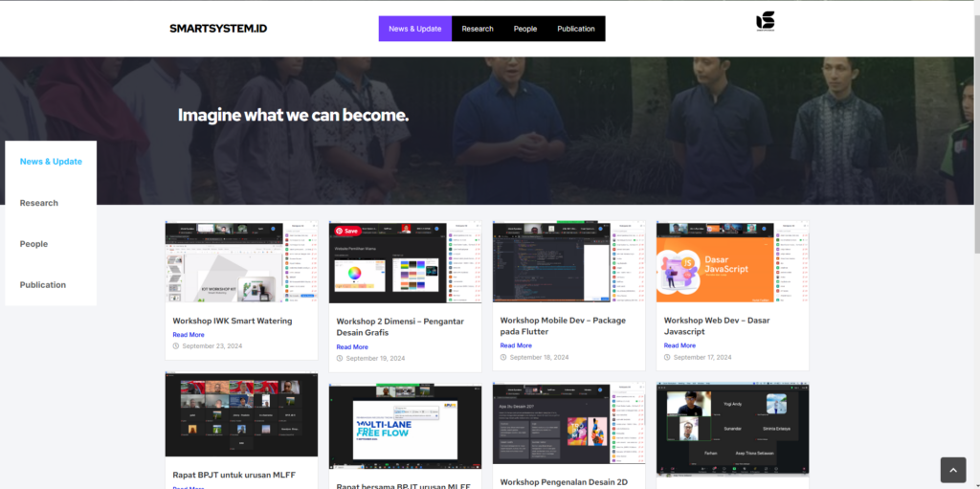Image resolution: width=980 pixels, height=489 pixels.
Task: Click Rapat BPJT untuk urusan MLFF title
Action: click(234, 475)
